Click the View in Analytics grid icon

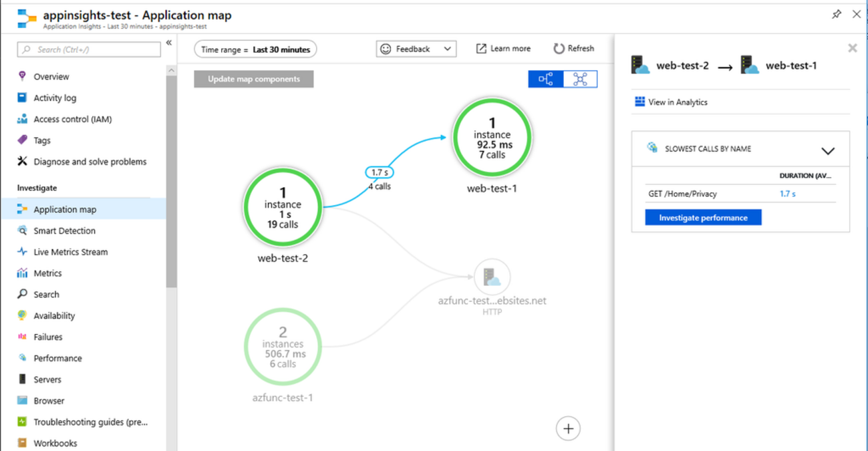coord(639,102)
